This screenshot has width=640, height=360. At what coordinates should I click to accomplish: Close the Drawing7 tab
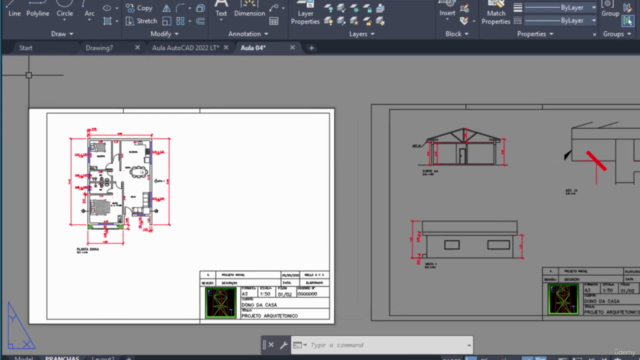click(x=137, y=48)
